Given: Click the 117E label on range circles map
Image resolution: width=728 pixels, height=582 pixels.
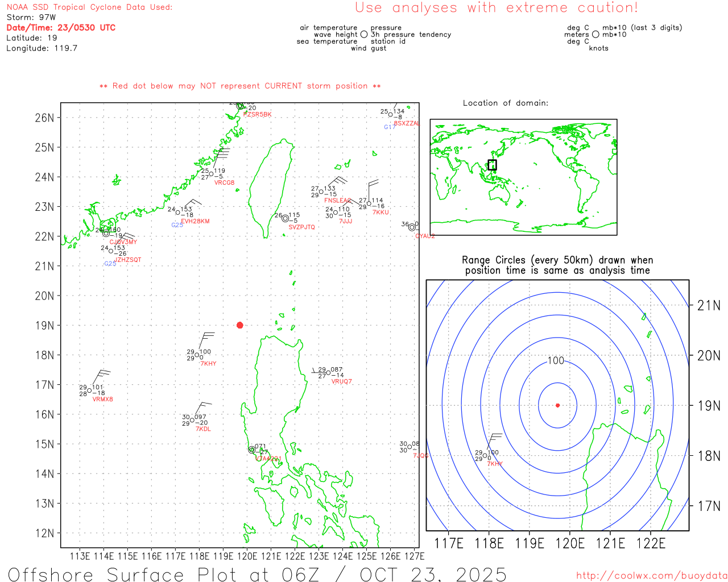Looking at the screenshot, I should pos(449,543).
